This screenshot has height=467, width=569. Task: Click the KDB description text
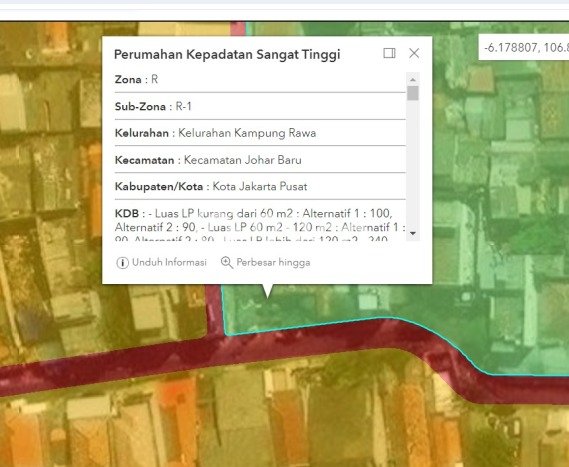(x=260, y=226)
